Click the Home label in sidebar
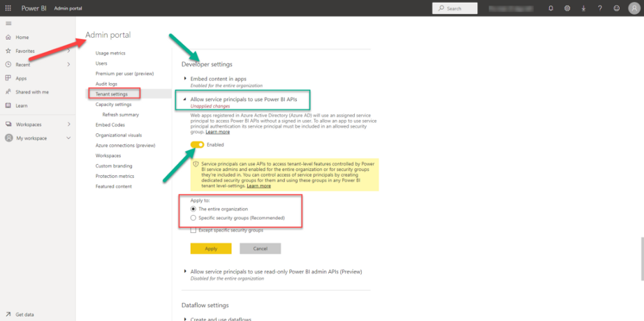The height and width of the screenshot is (321, 644). point(22,38)
